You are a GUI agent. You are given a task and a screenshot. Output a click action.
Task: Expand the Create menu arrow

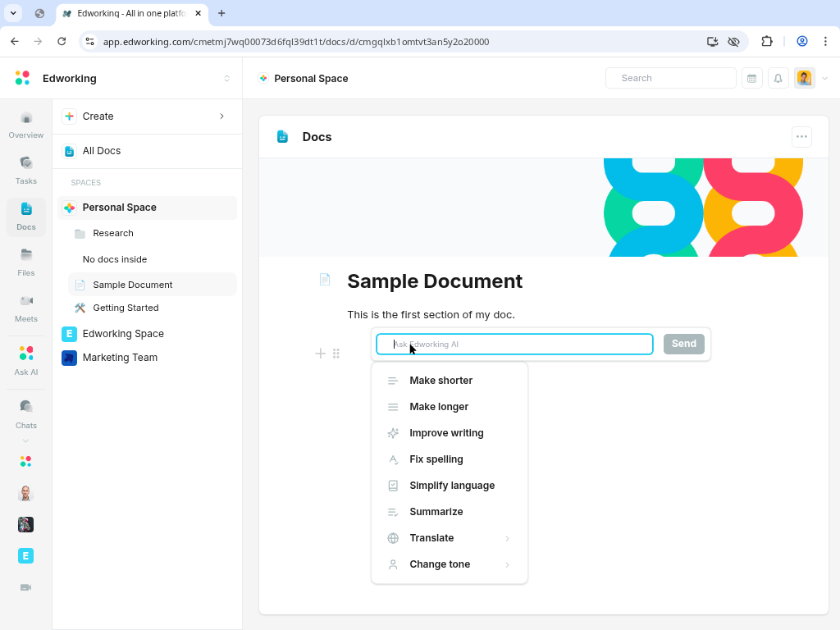[x=221, y=116]
